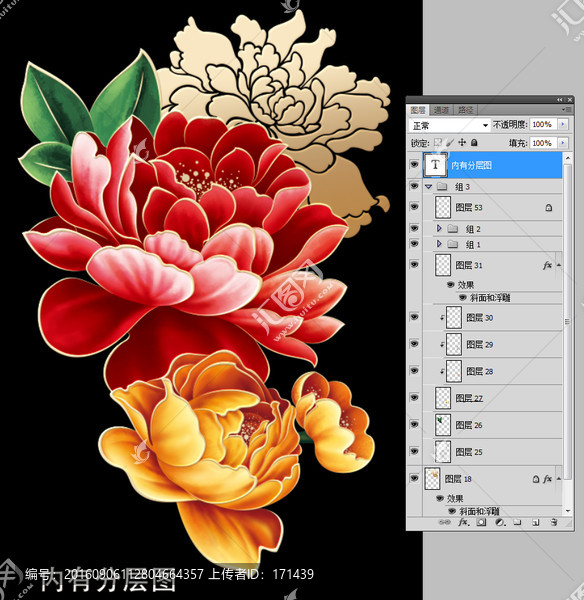
Task: Hide layer 图层 26
Action: tap(414, 424)
